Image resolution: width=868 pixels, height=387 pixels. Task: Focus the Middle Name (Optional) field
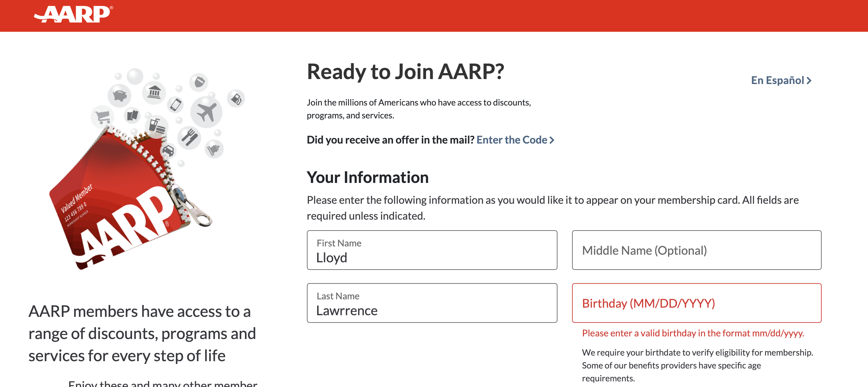[697, 250]
